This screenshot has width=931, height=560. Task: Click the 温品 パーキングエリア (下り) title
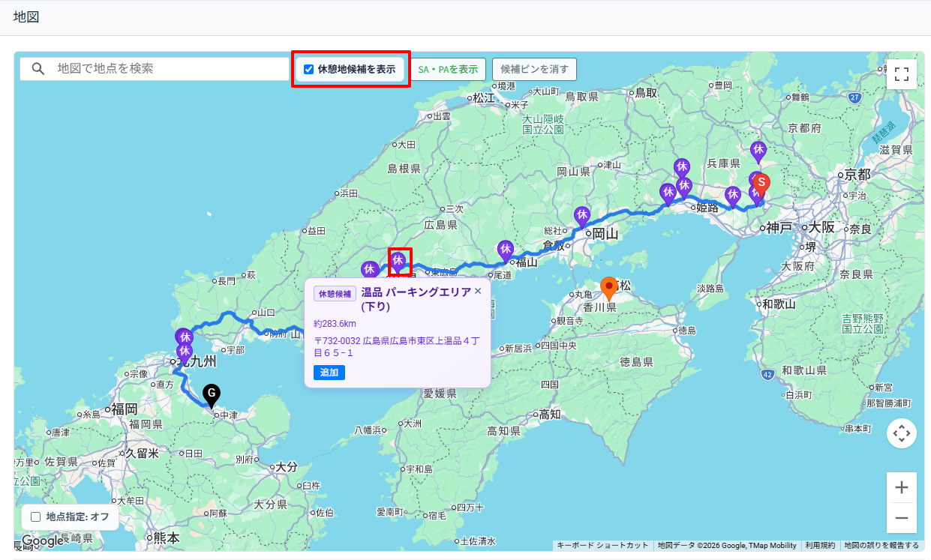416,299
